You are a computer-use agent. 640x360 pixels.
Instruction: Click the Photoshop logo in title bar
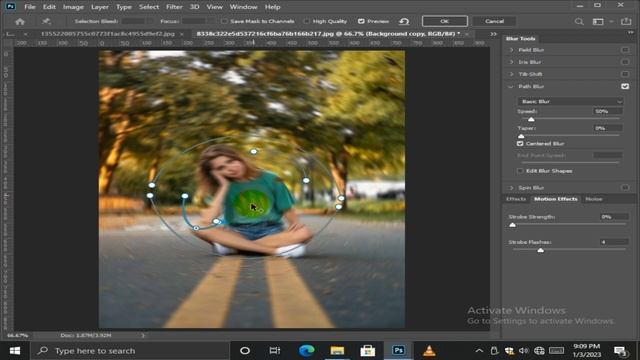[x=10, y=7]
